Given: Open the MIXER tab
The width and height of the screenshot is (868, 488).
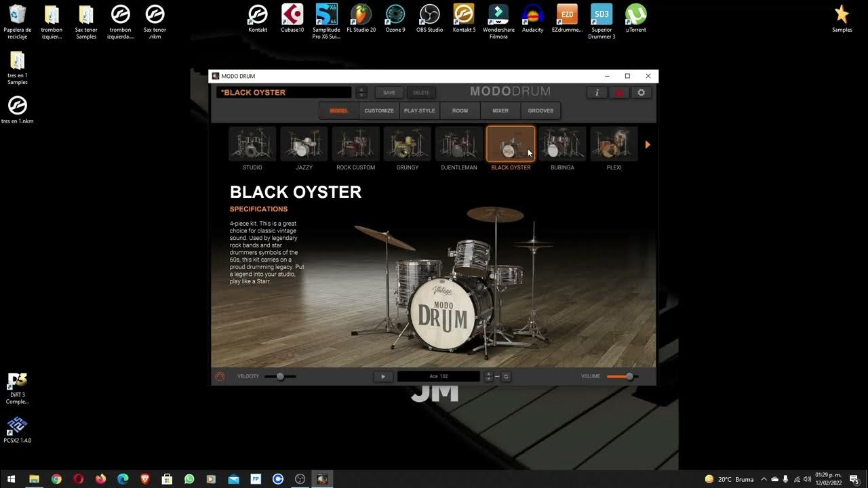Looking at the screenshot, I should (500, 110).
